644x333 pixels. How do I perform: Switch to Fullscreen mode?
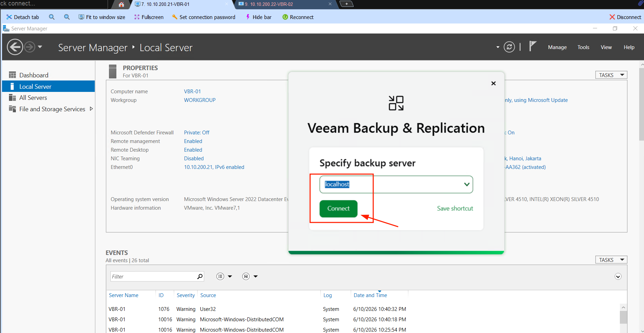coord(149,17)
